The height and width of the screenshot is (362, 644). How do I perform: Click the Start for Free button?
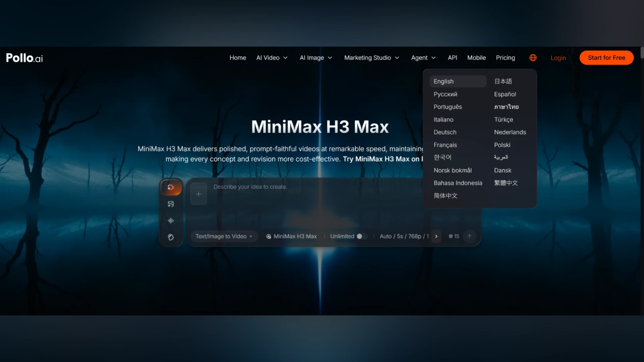tap(606, 58)
